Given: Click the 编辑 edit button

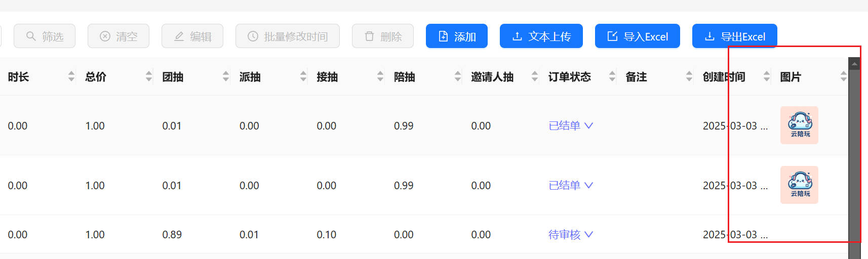Looking at the screenshot, I should [x=192, y=36].
